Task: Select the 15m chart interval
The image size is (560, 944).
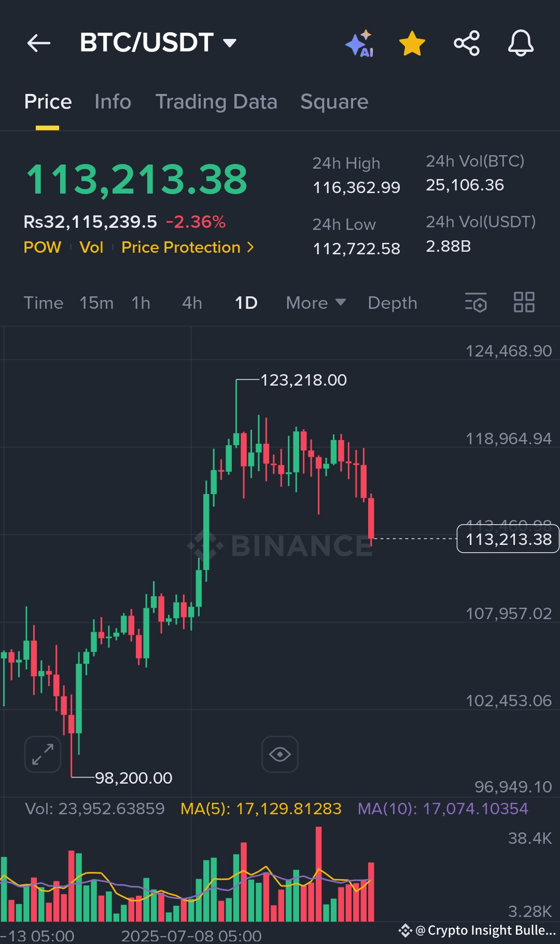Action: 96,303
